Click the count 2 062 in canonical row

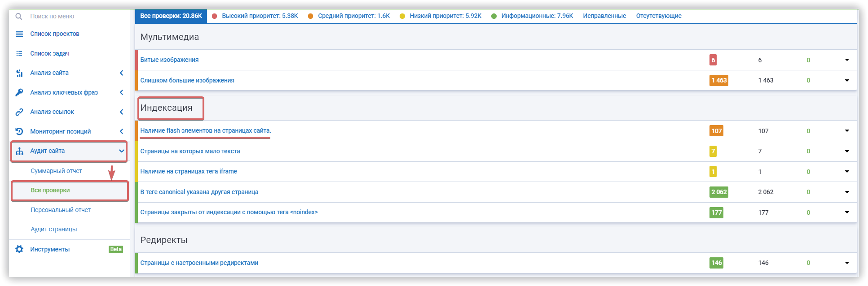point(766,192)
